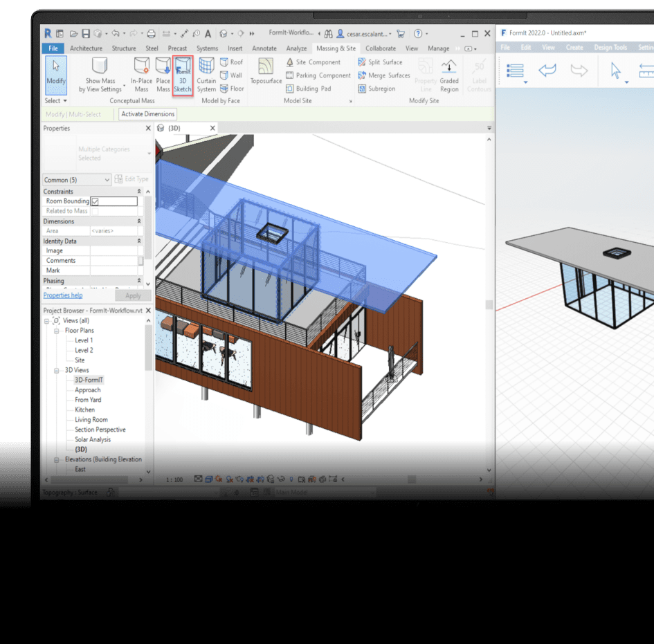Click the view scale 1 : 100

coord(174,480)
